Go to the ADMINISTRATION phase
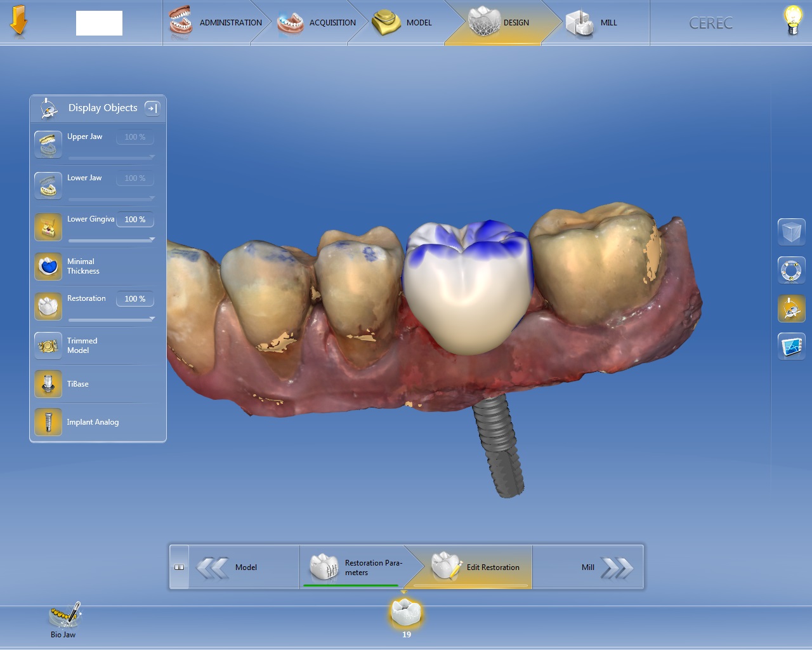This screenshot has height=650, width=812. click(x=216, y=23)
